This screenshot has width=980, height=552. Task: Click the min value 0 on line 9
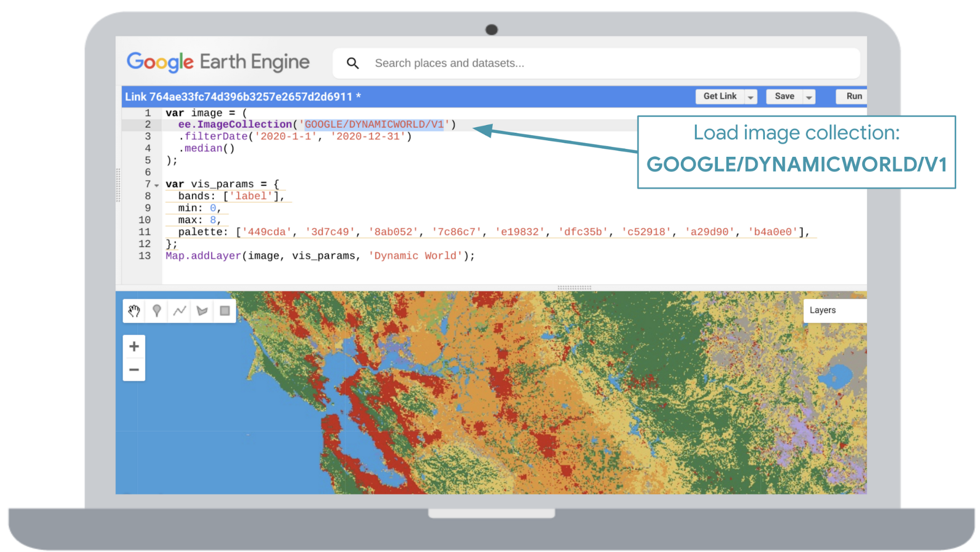(213, 208)
